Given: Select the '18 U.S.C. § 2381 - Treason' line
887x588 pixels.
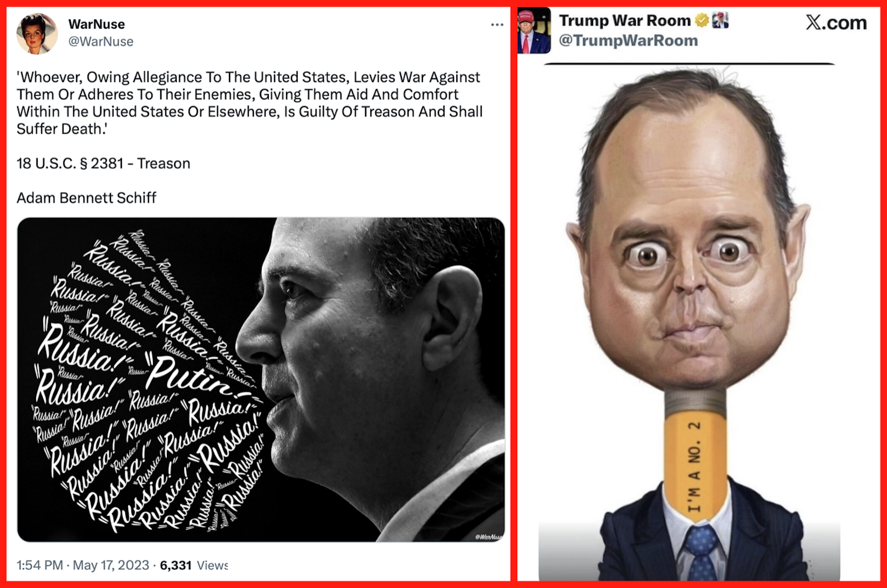Looking at the screenshot, I should click(x=104, y=163).
